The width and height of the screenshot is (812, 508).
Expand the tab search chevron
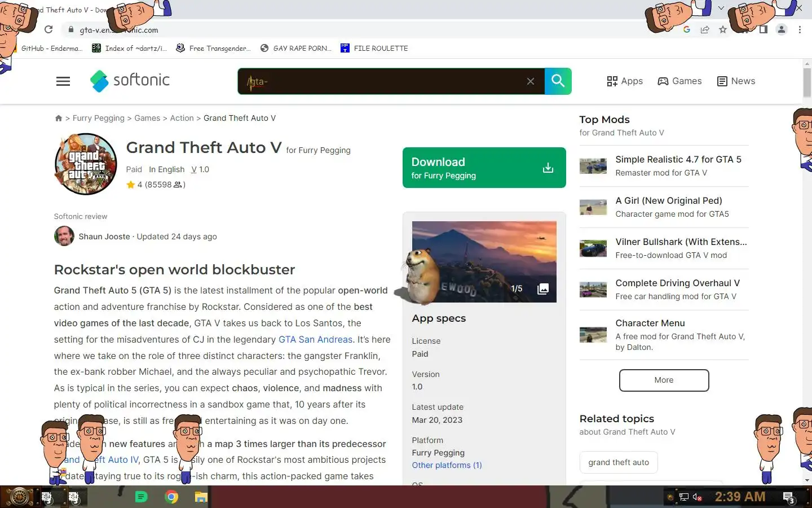point(721,8)
